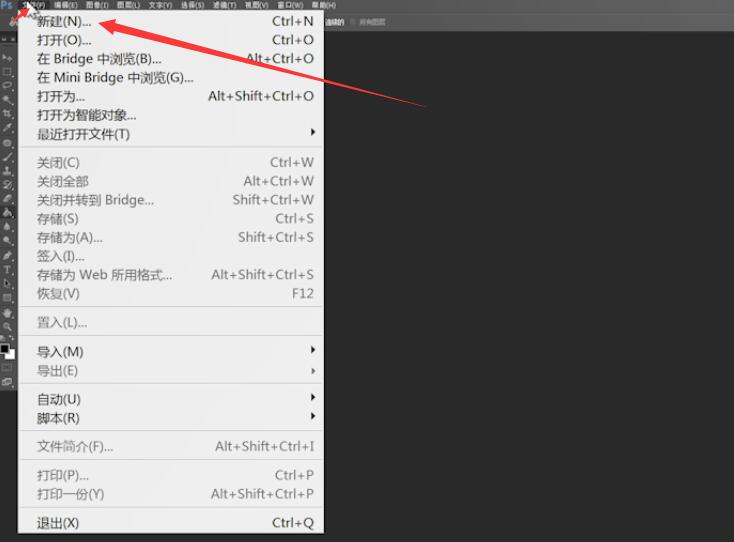Viewport: 734px width, 542px height.
Task: Open the background color picker swatch
Action: (10, 355)
